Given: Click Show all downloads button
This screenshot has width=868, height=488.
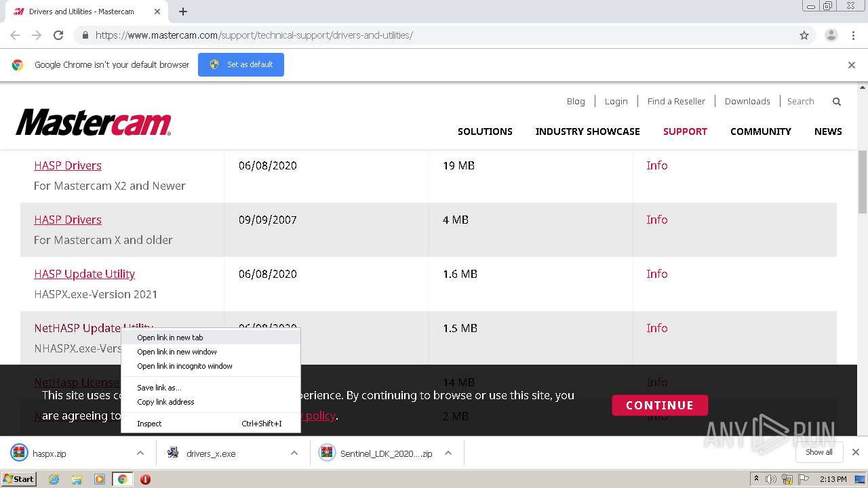Looking at the screenshot, I should [819, 452].
